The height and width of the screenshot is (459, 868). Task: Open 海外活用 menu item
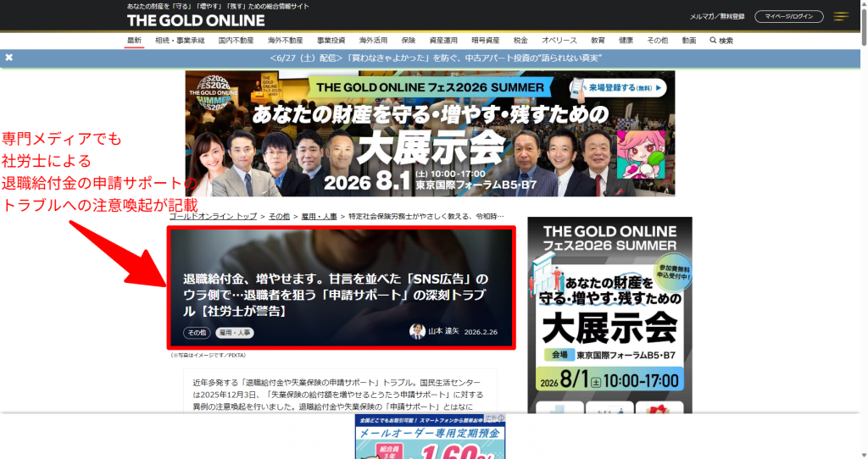coord(373,41)
